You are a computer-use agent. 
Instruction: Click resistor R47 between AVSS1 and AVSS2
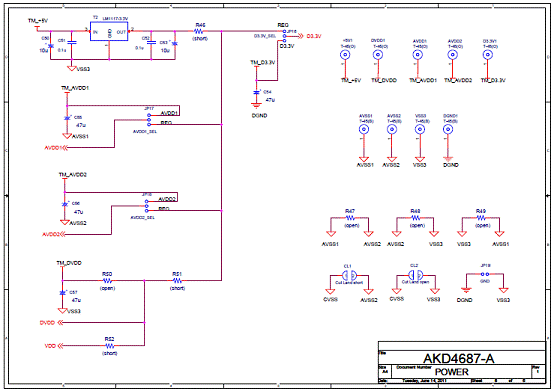(x=350, y=218)
